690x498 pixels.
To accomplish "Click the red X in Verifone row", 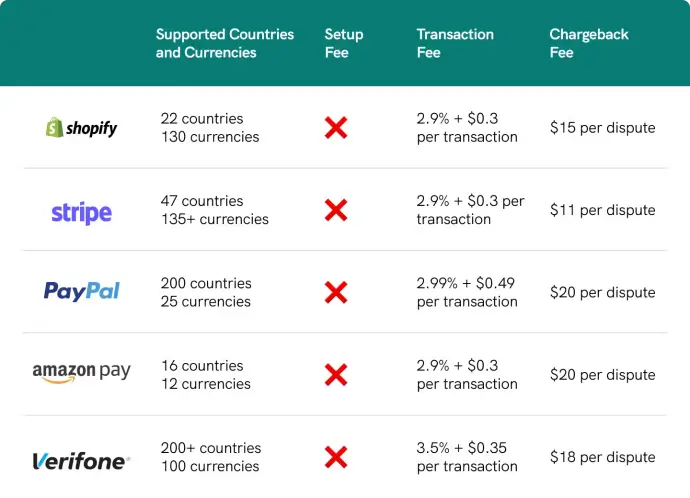I will [336, 457].
